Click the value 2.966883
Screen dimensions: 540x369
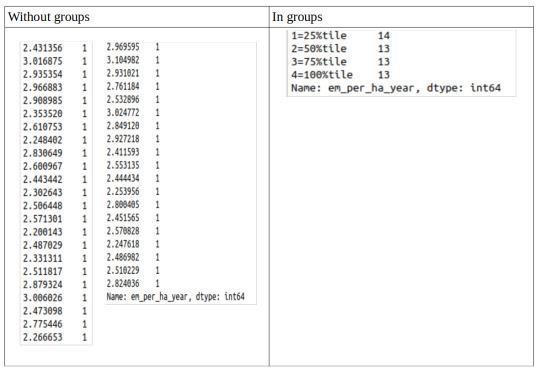43,87
